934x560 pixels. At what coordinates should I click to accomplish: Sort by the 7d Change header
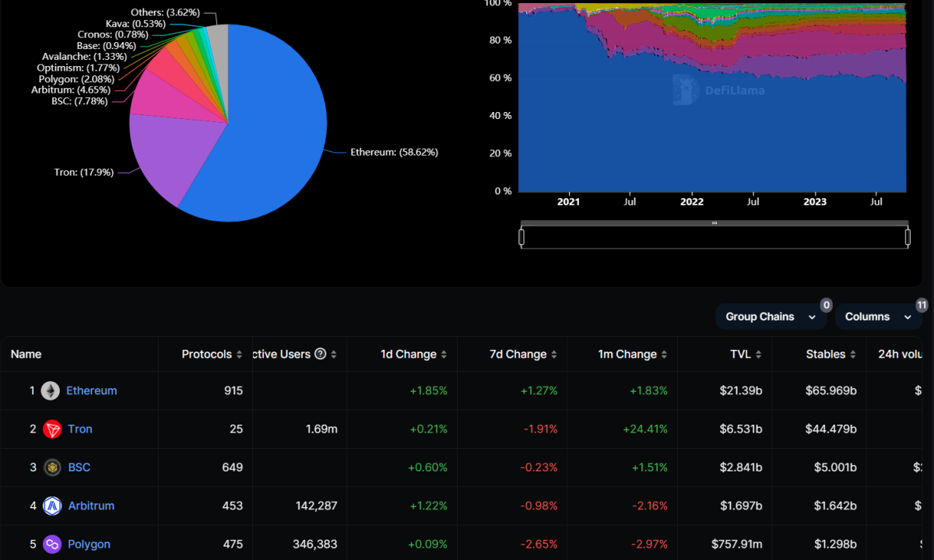tap(518, 354)
